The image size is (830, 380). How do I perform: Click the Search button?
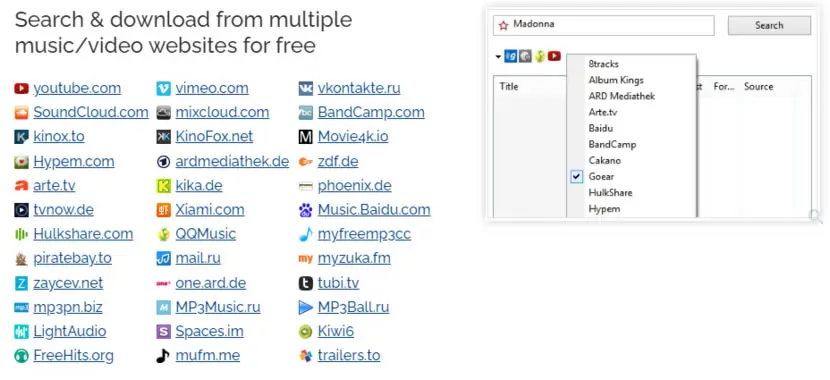769,25
